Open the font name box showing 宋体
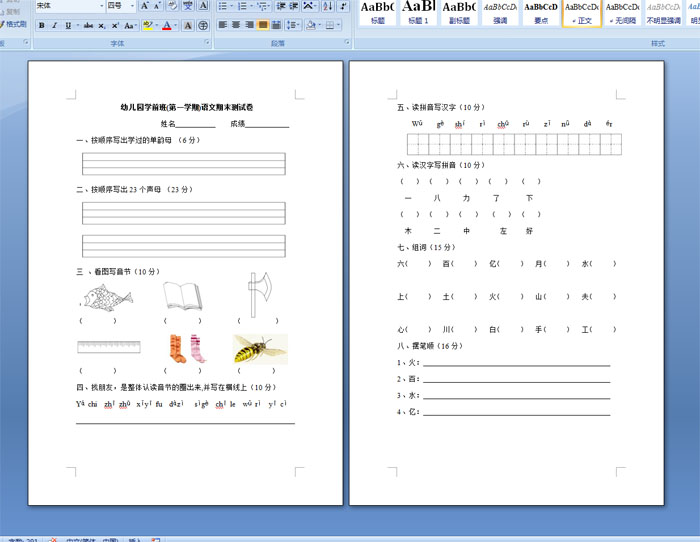The width and height of the screenshot is (700, 542). pyautogui.click(x=70, y=6)
